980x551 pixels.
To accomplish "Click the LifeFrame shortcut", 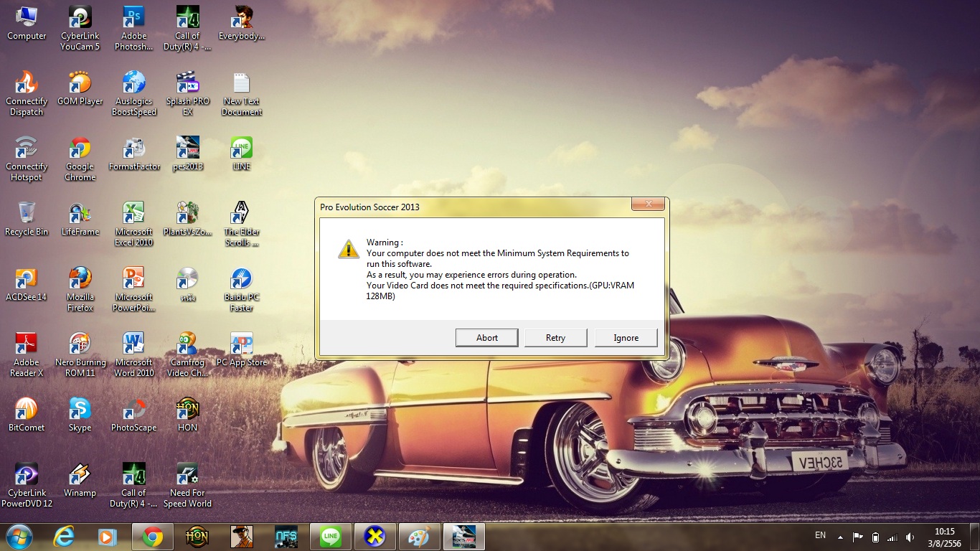I will [x=80, y=220].
